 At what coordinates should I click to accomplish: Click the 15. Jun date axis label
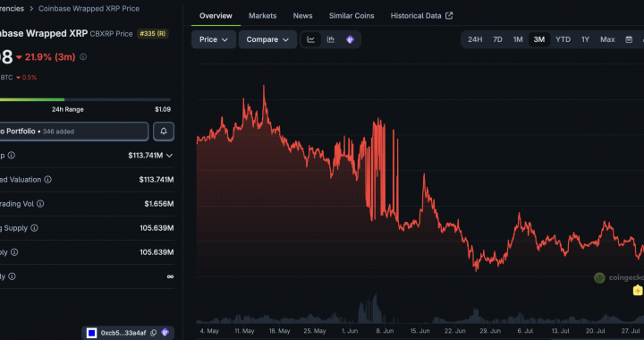[x=419, y=330]
